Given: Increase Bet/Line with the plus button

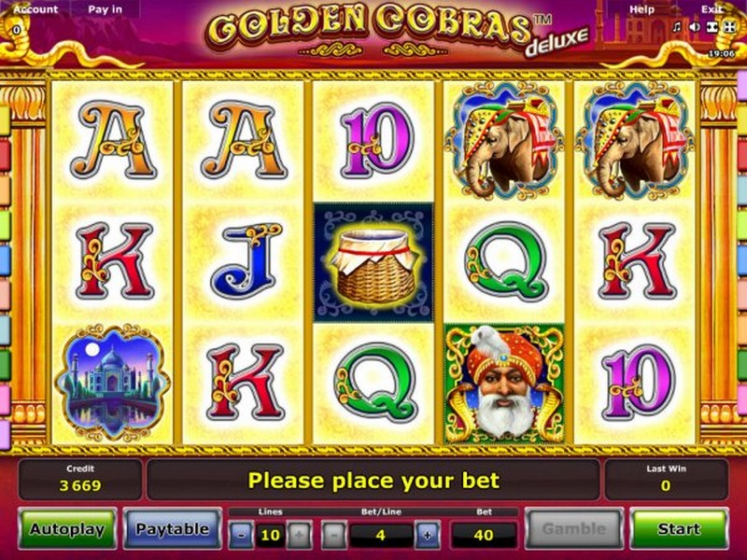Looking at the screenshot, I should 428,535.
